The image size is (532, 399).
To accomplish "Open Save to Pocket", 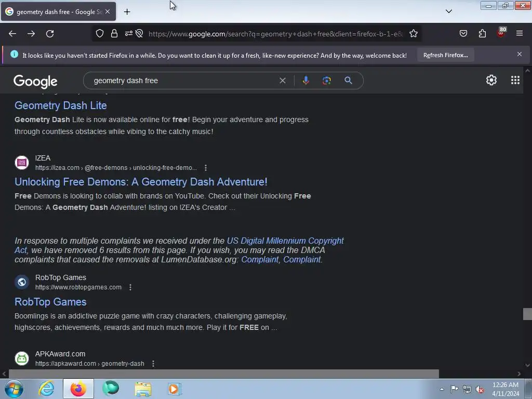I will click(x=463, y=34).
